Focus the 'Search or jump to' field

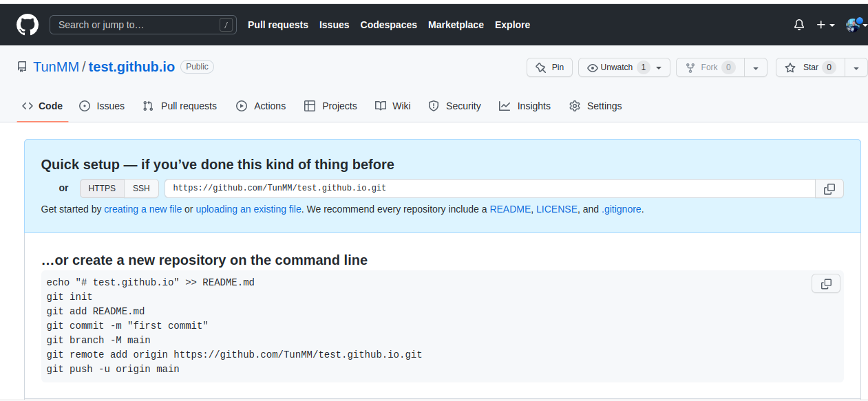(143, 25)
